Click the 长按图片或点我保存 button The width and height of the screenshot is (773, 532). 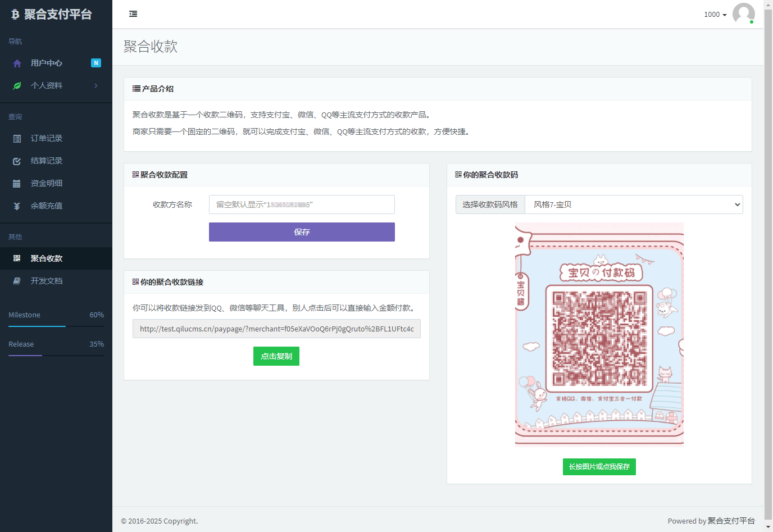point(599,467)
